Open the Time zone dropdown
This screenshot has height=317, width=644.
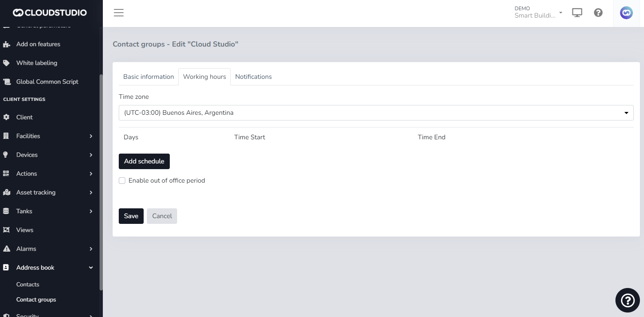pos(376,113)
